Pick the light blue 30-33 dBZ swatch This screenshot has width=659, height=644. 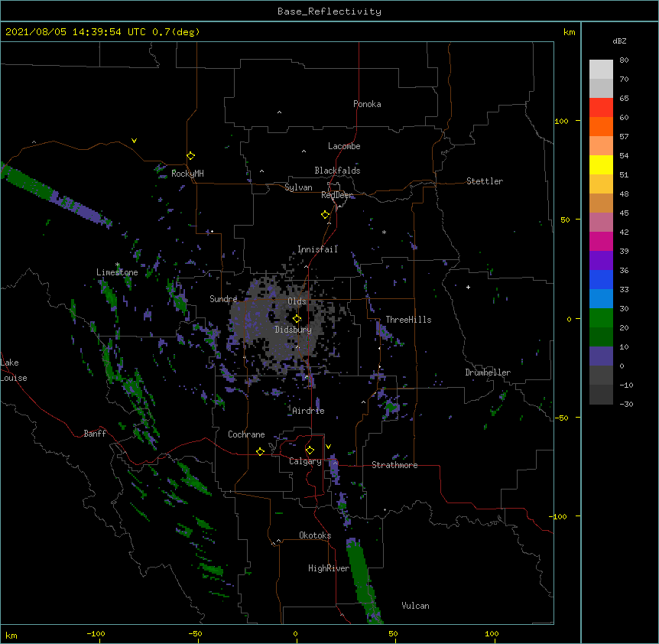601,298
